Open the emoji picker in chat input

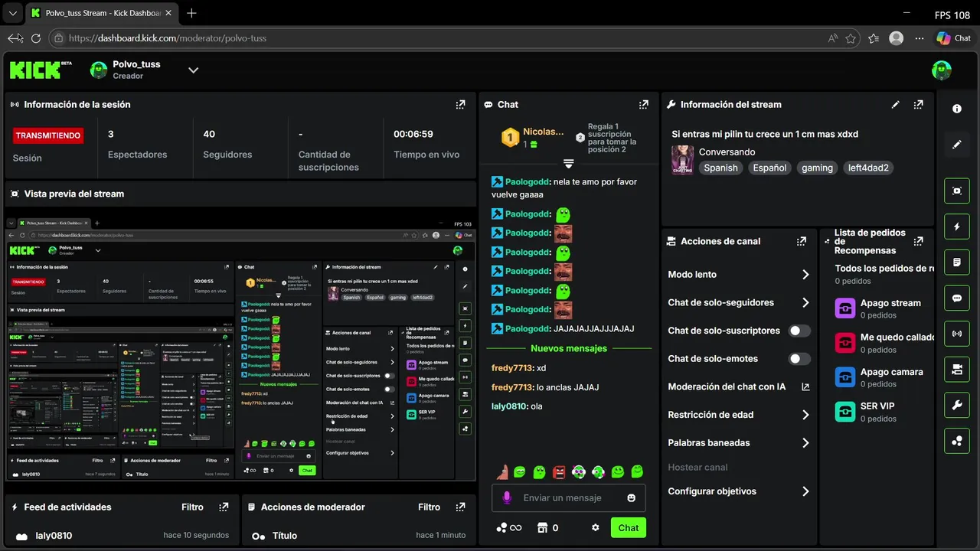click(632, 498)
